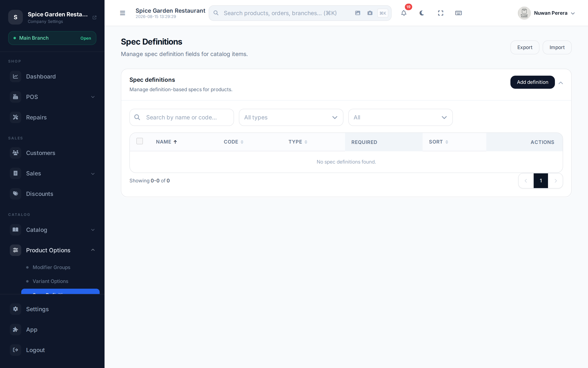Image resolution: width=588 pixels, height=368 pixels.
Task: Click the Import button
Action: pos(557,47)
